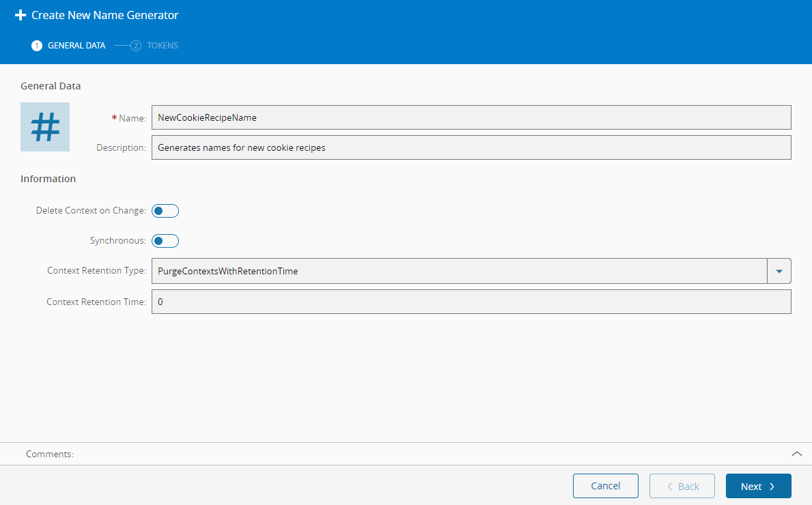Viewport: 812px width, 505px height.
Task: Click into the Description text field
Action: 471,147
